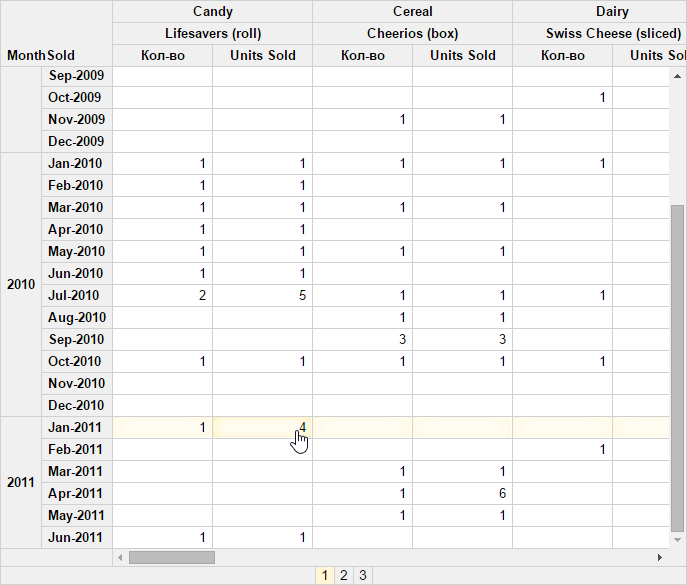Select the Mar-2011 row header
The height and width of the screenshot is (585, 687).
(77, 472)
